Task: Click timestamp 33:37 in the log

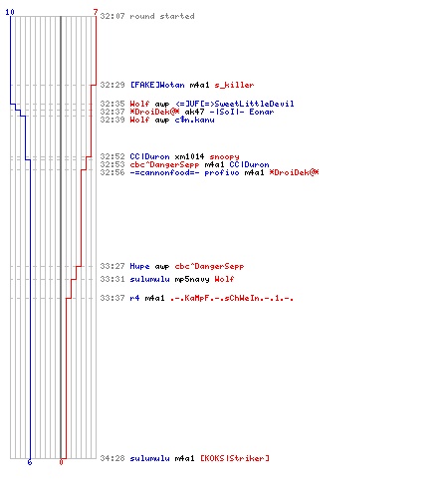Action: pos(112,298)
